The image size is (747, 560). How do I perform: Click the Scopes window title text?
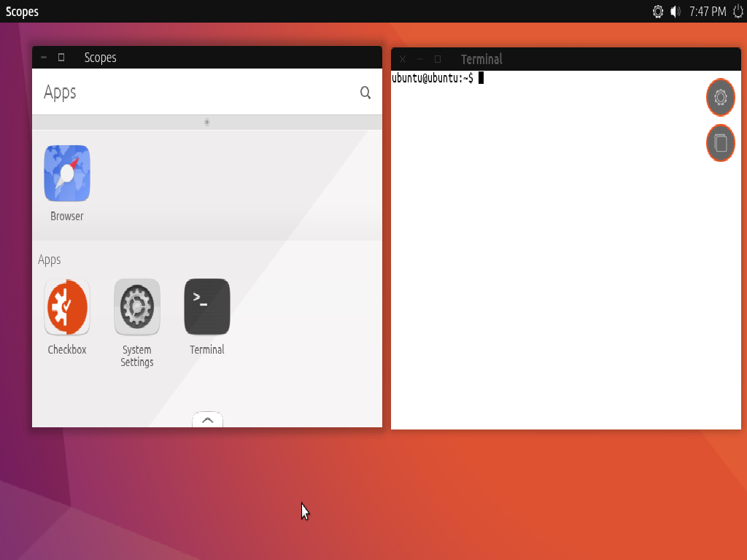[100, 58]
